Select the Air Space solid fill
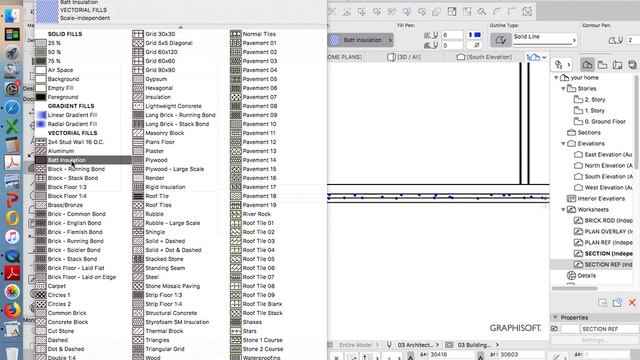Viewport: 640px width, 360px height. (60, 70)
